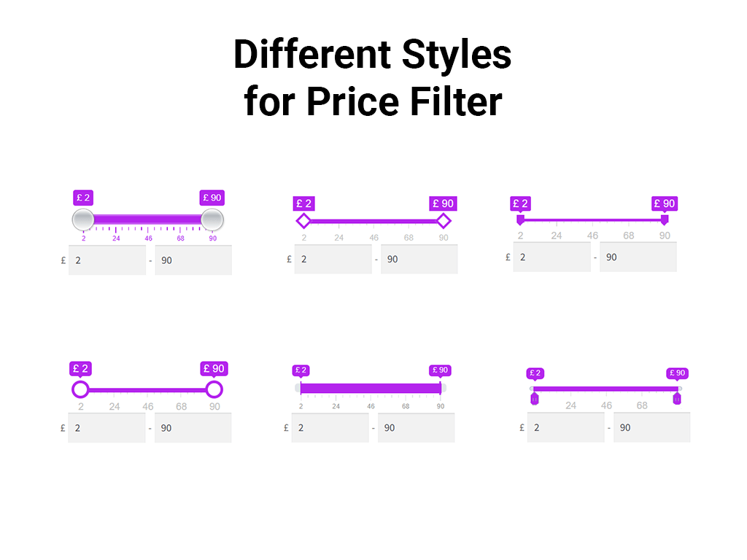Click the left hollow circle slider handle

(x=80, y=389)
